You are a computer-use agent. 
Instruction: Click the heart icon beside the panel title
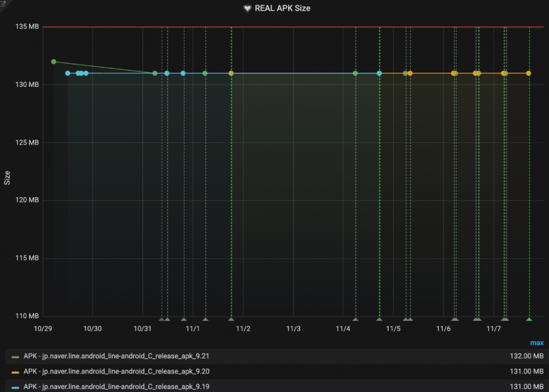pos(247,9)
